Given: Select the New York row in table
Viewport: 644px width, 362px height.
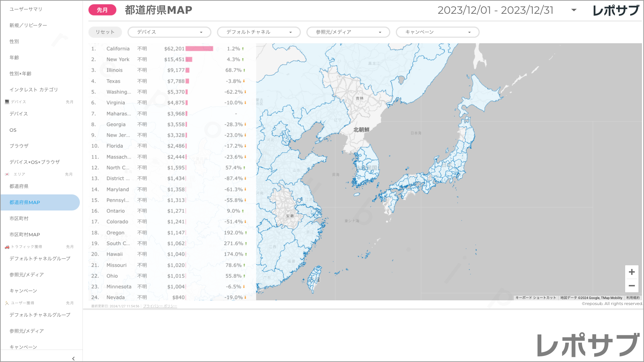Looking at the screenshot, I should coord(118,59).
